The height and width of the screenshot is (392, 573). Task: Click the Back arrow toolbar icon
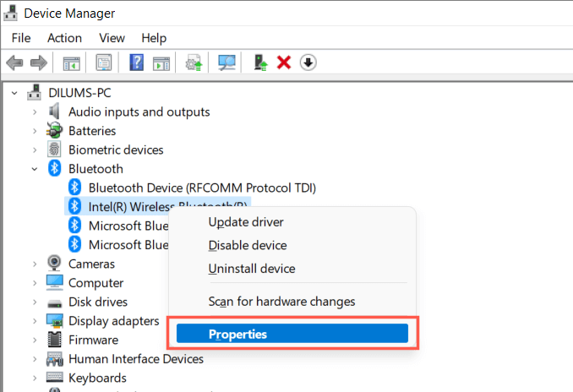click(14, 63)
